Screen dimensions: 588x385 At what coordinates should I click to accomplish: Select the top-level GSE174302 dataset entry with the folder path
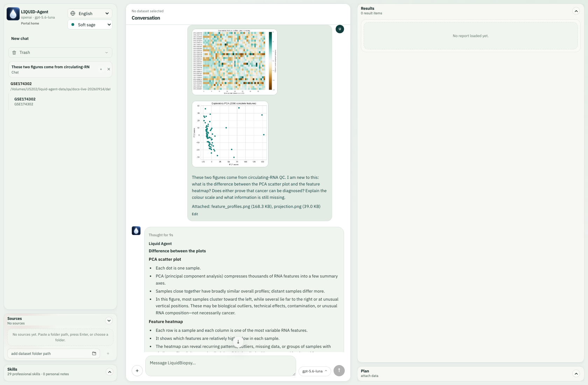[60, 86]
